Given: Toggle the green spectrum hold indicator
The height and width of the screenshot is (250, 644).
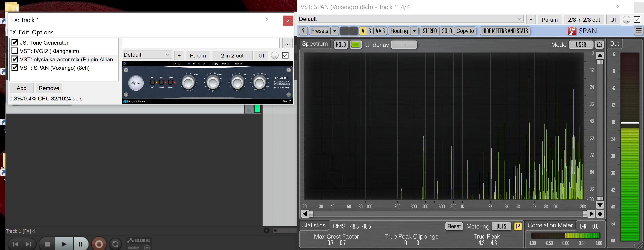Looking at the screenshot, I should (355, 45).
